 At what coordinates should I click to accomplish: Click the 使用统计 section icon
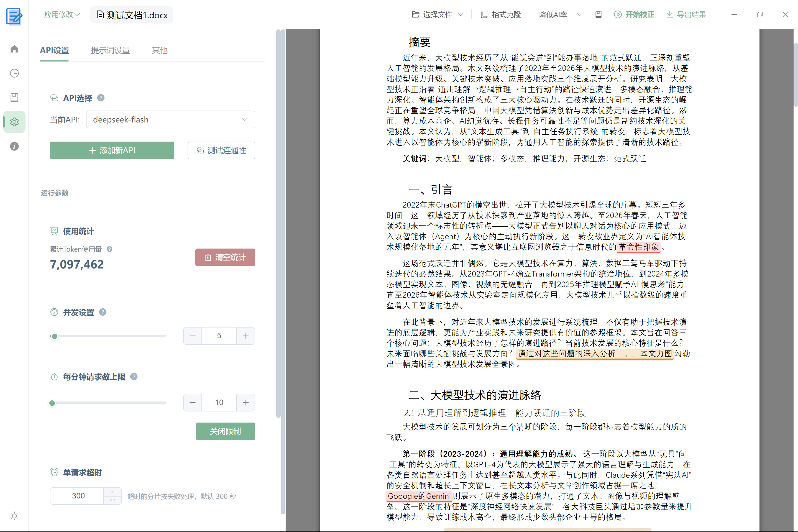tap(54, 231)
